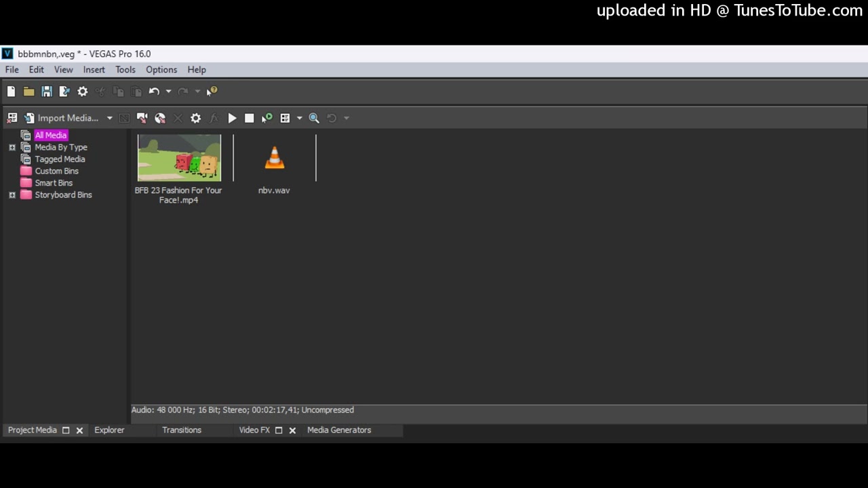The height and width of the screenshot is (488, 868).
Task: Click the greyed circular arrow beside the magnifier
Action: coord(332,118)
